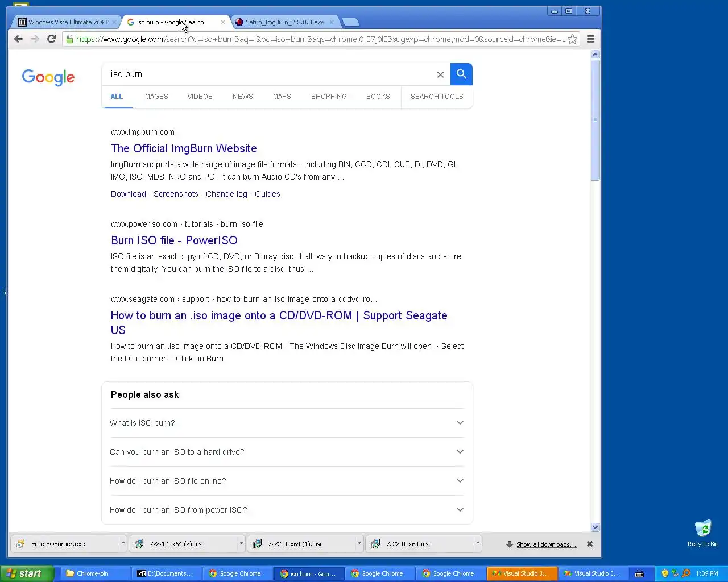Click the keyboard icon in the taskbar
The image size is (728, 582).
tap(639, 573)
